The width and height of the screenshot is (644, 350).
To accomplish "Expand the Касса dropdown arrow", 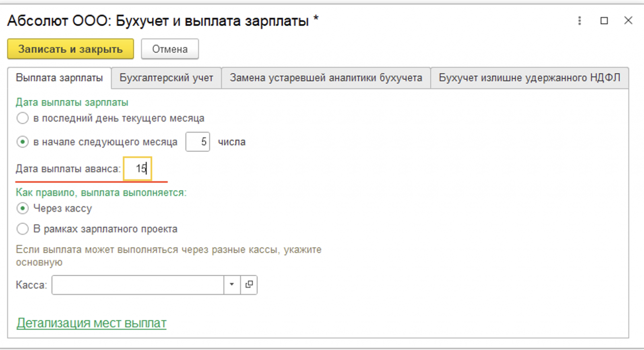I will click(232, 285).
